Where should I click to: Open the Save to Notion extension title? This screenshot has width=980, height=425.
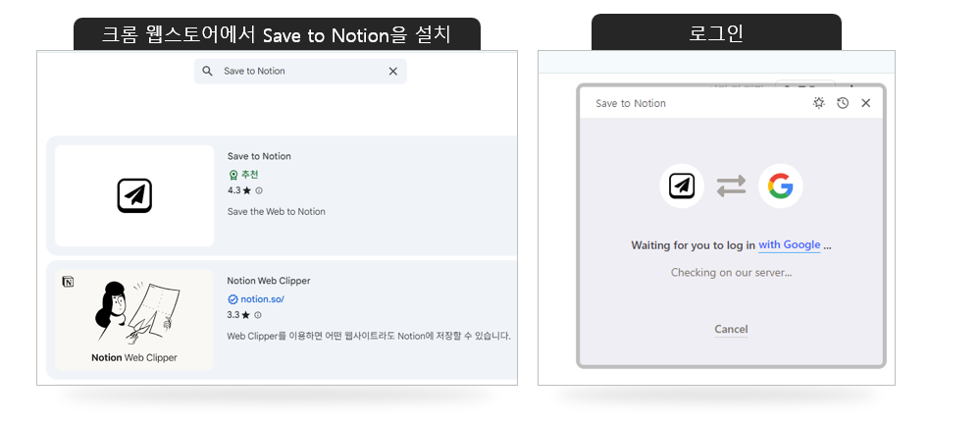(259, 156)
